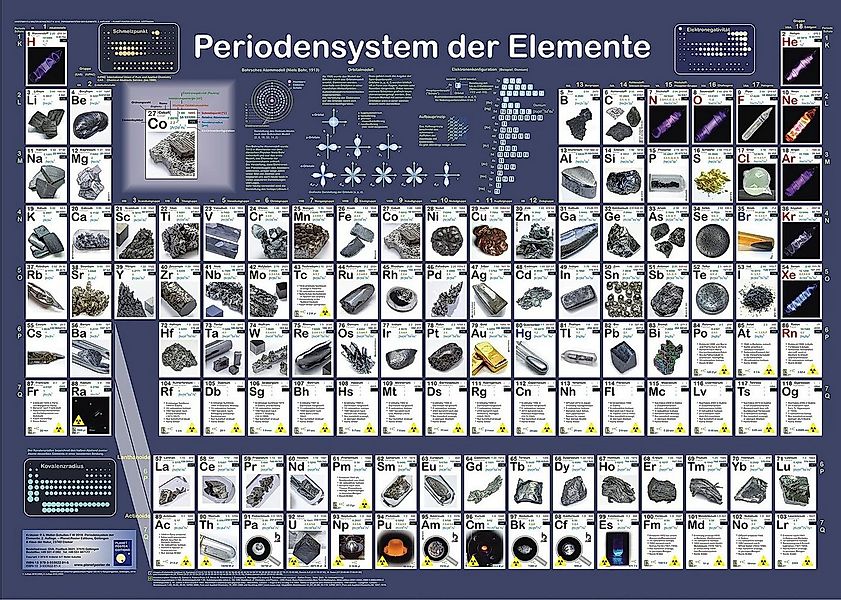Expand the Gruppe 18 column header

click(798, 23)
